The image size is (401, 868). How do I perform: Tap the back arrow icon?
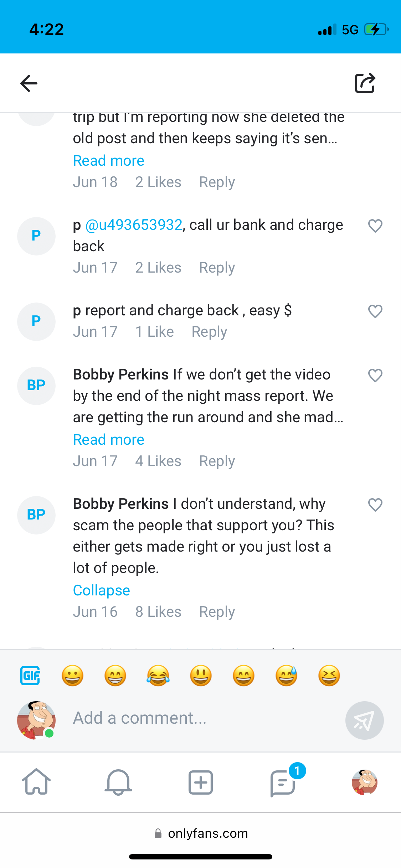pos(29,83)
